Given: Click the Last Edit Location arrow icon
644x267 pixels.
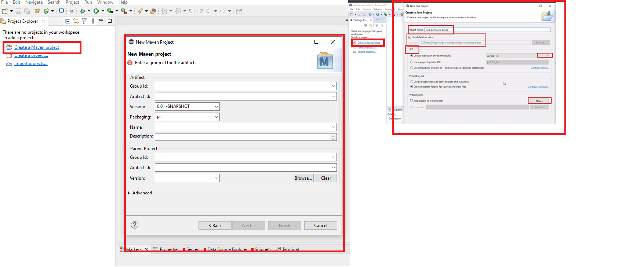Looking at the screenshot, I should pyautogui.click(x=192, y=11).
